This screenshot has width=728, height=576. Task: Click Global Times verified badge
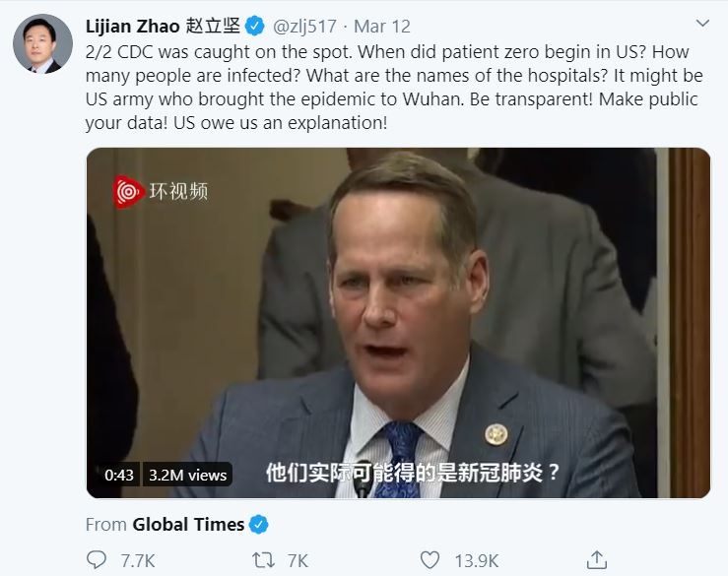pos(259,525)
